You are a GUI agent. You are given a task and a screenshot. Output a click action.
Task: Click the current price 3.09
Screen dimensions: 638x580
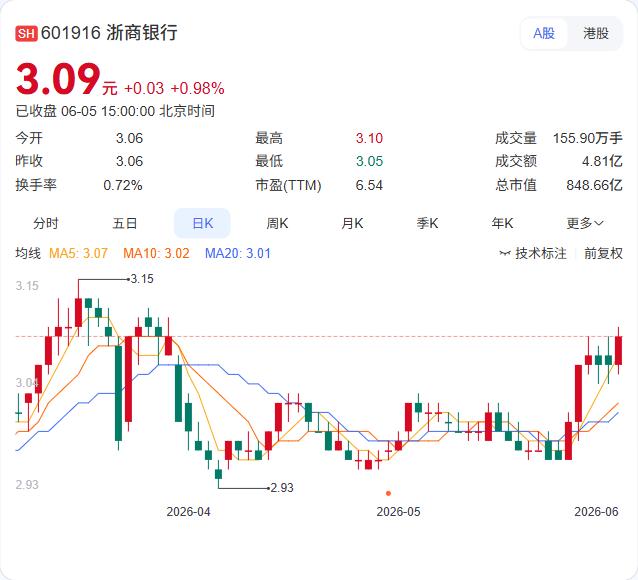coord(58,79)
